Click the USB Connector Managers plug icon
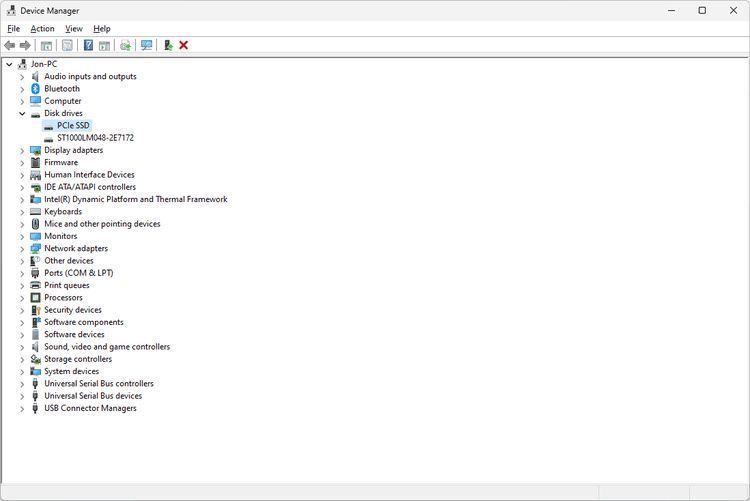750x501 pixels. [x=35, y=408]
